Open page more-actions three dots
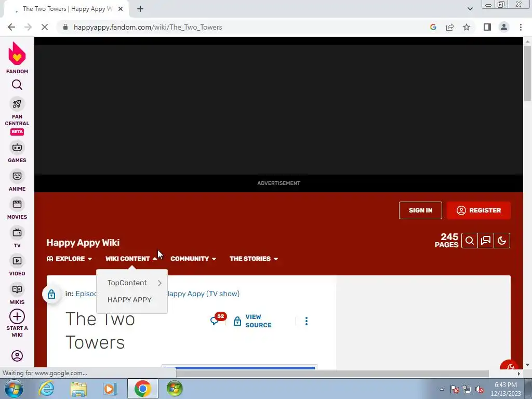The width and height of the screenshot is (532, 399). (x=307, y=321)
